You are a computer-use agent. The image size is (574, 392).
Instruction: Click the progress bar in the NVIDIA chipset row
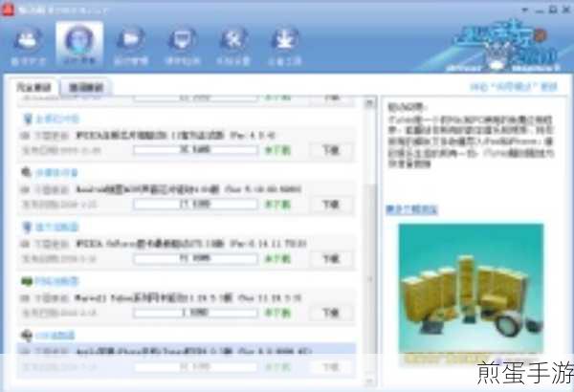[195, 150]
